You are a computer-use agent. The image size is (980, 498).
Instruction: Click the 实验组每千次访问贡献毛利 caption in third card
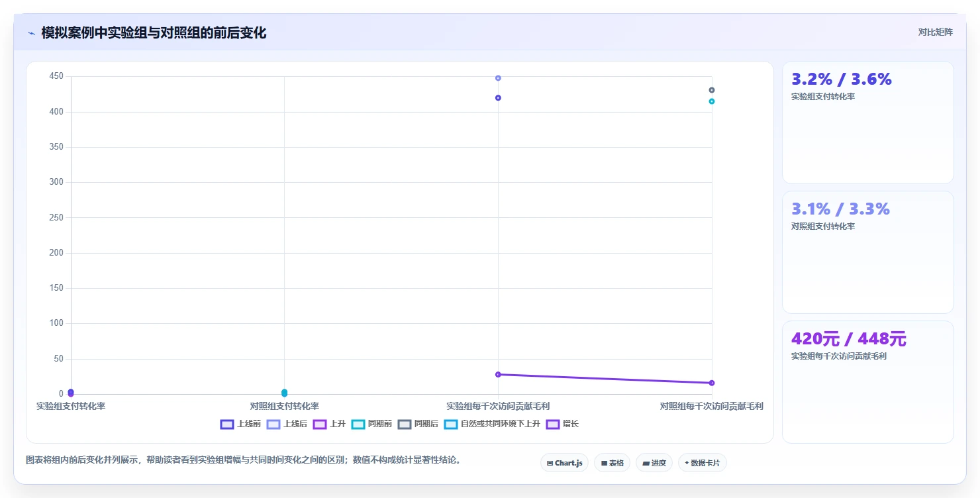pos(839,356)
